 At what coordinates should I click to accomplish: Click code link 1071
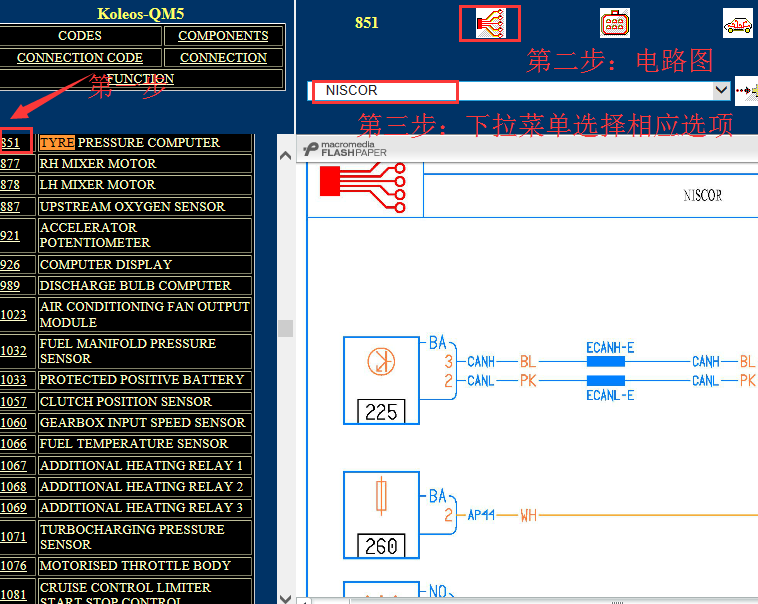click(13, 537)
